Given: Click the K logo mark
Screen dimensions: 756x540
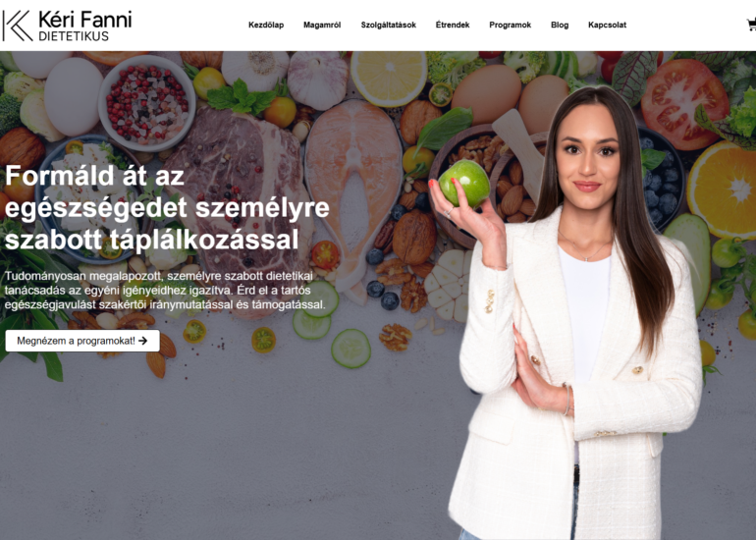Looking at the screenshot, I should pos(18,26).
